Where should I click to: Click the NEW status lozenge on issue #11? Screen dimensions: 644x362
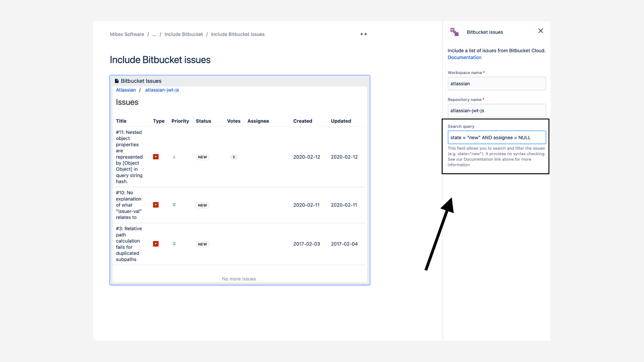click(202, 157)
